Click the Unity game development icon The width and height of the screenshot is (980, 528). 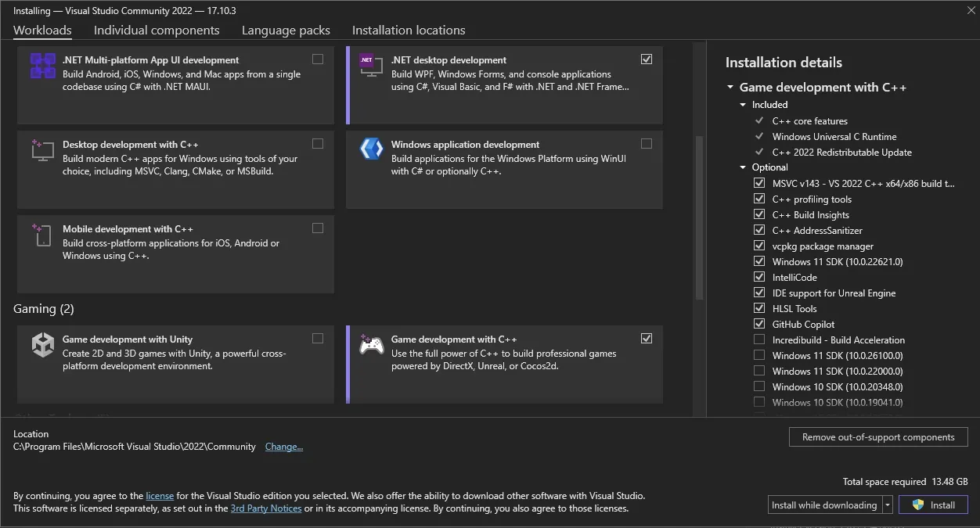(42, 345)
